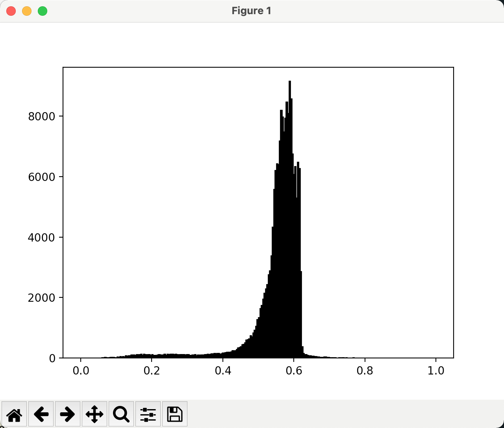
Task: Toggle the Pan axes tool
Action: pos(94,414)
